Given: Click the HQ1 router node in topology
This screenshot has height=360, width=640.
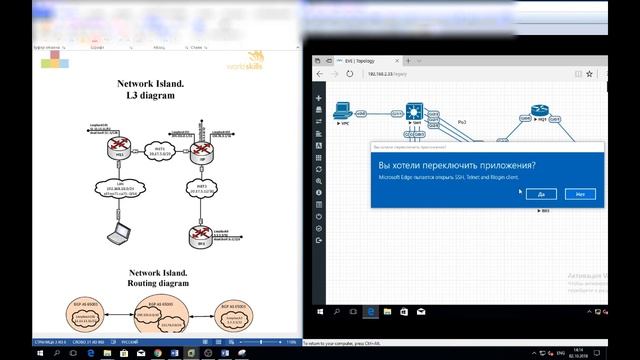Looking at the screenshot, I should coord(540,110).
